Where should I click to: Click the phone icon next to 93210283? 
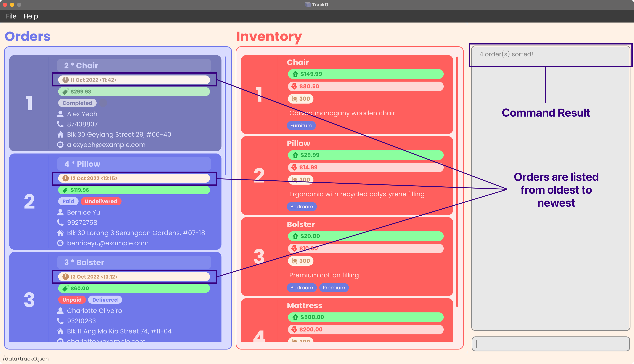[x=60, y=321]
